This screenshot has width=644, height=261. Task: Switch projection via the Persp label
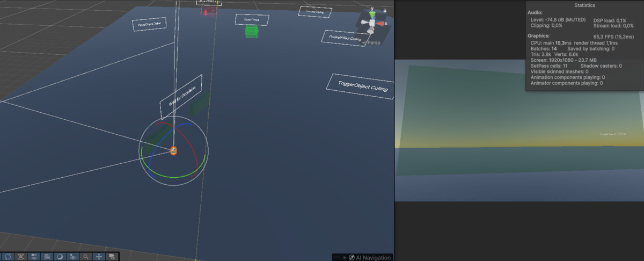click(x=374, y=43)
